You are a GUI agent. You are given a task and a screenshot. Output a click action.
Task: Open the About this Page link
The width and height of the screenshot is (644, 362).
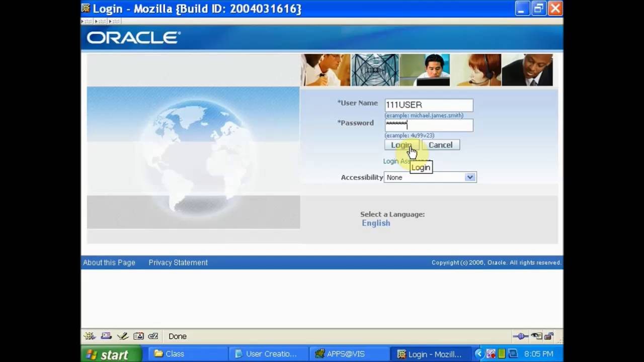point(109,262)
